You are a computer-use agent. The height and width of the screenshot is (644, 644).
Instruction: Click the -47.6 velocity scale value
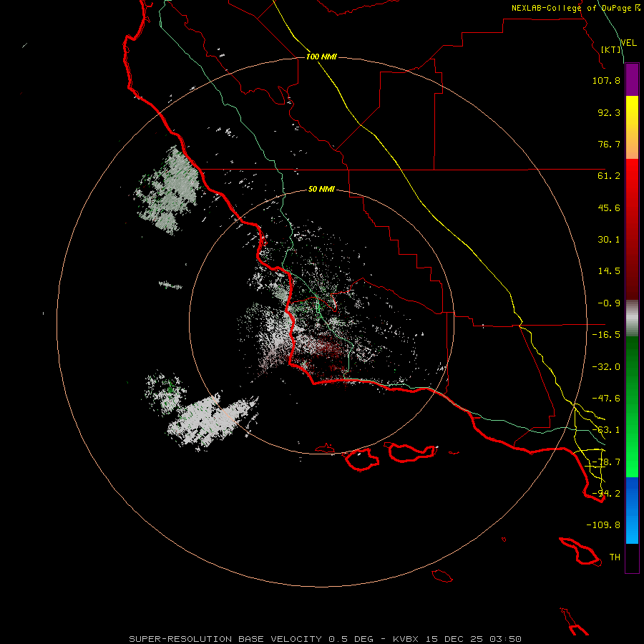point(606,399)
